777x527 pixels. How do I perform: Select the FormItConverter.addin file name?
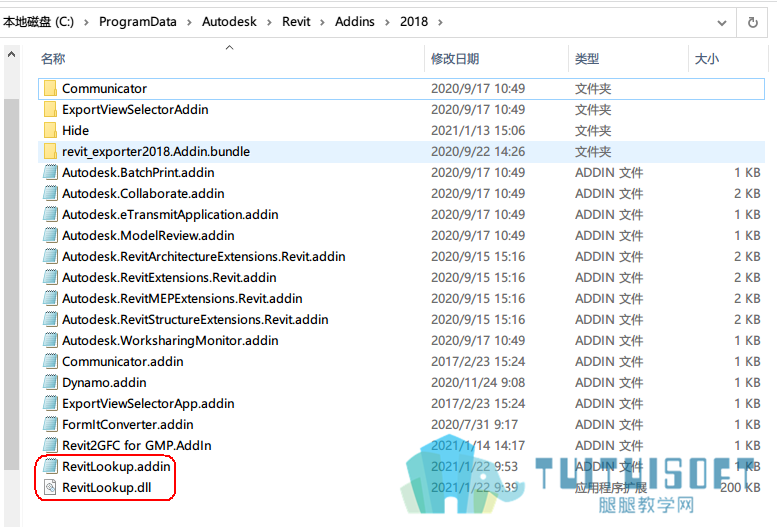[127, 424]
